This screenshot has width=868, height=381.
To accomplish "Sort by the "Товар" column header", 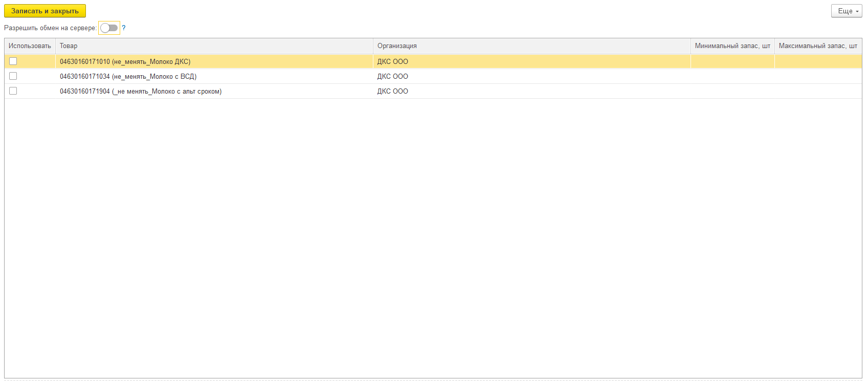I will pos(69,46).
